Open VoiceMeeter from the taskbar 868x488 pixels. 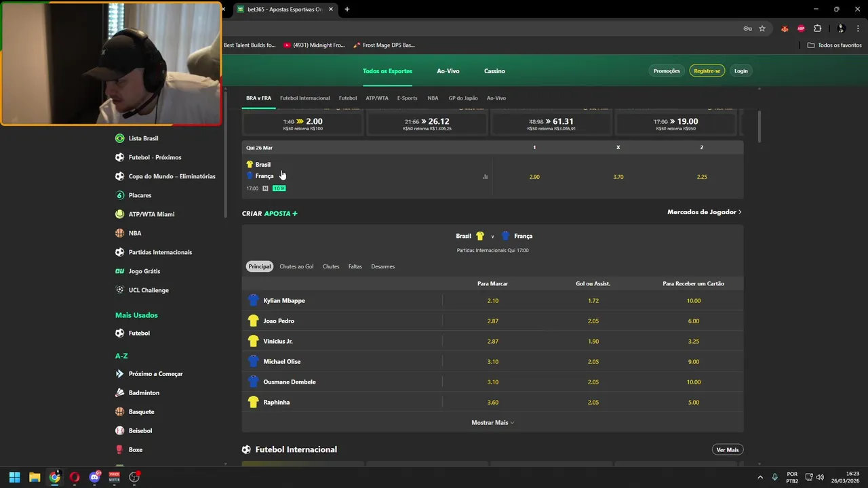click(x=114, y=477)
